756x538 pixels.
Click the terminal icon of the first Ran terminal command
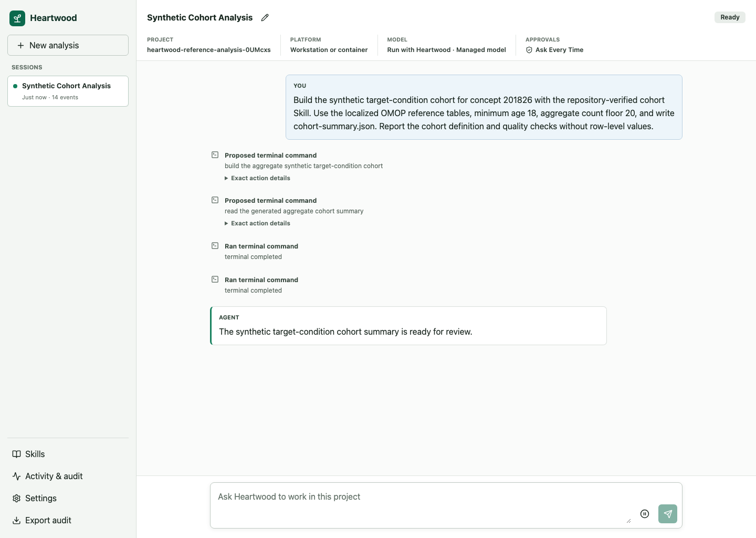tap(215, 246)
